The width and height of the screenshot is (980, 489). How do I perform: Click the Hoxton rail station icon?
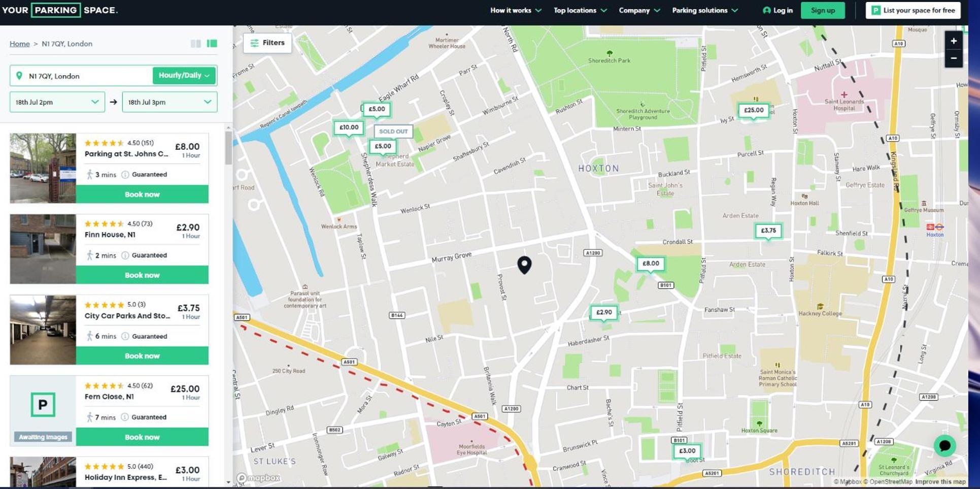[x=934, y=227]
